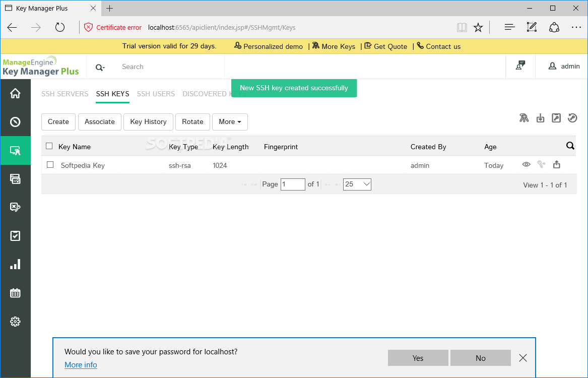The height and width of the screenshot is (378, 588).
Task: Click the Rotate button
Action: point(192,122)
